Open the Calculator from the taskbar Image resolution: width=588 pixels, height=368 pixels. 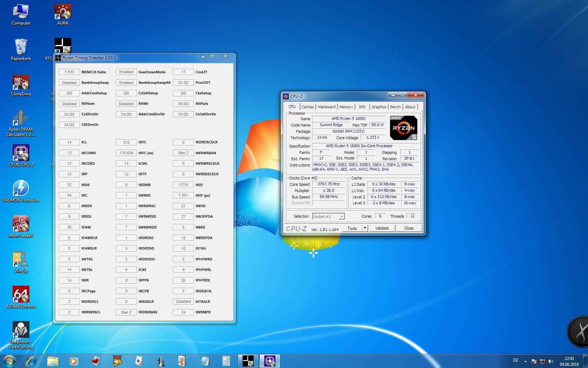tap(226, 361)
